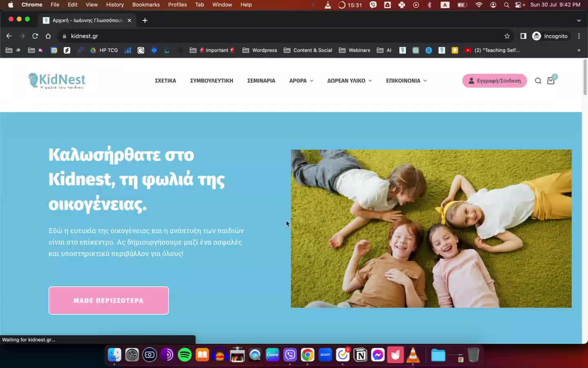Click the KidNest logo
588x368 pixels.
click(57, 81)
